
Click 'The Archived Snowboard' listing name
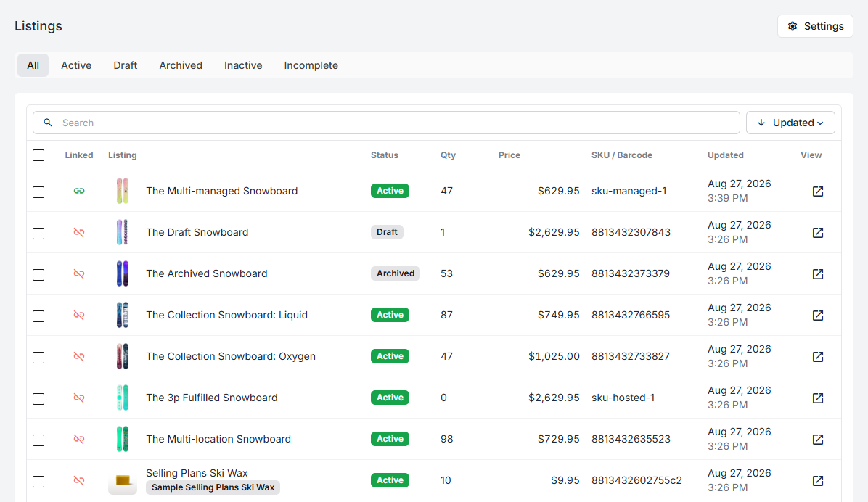tap(207, 273)
